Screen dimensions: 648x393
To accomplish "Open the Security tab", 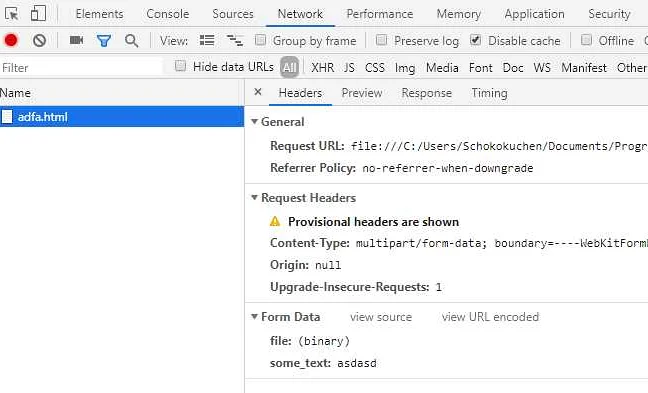I will 610,14.
